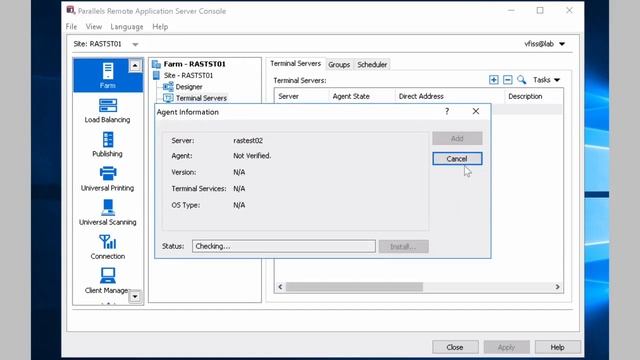Click the horizontal scrollbar thumb

tap(354, 287)
